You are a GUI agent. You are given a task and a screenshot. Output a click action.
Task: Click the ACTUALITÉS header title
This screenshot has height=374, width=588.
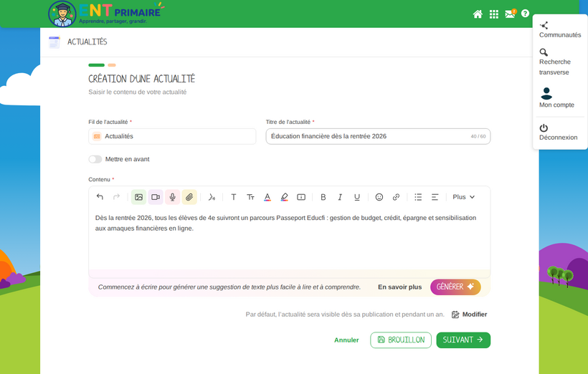[x=87, y=42]
